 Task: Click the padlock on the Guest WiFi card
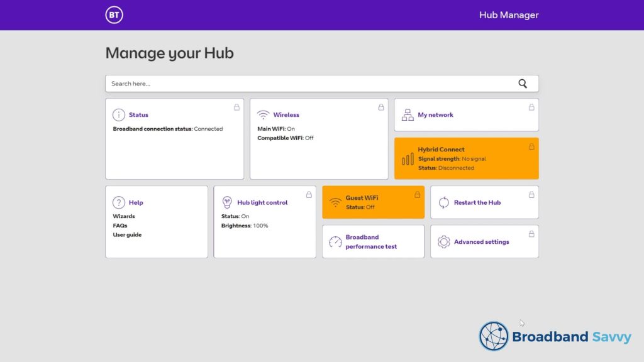pos(418,195)
